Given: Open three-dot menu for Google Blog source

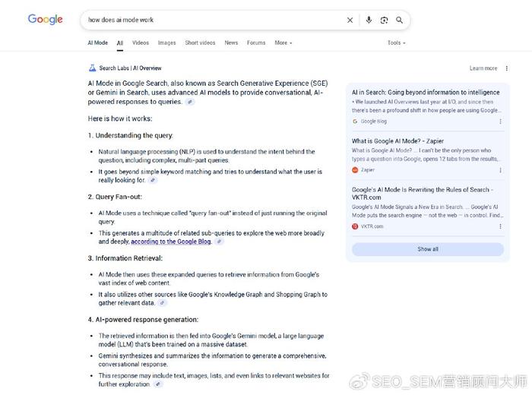Looking at the screenshot, I should [500, 121].
